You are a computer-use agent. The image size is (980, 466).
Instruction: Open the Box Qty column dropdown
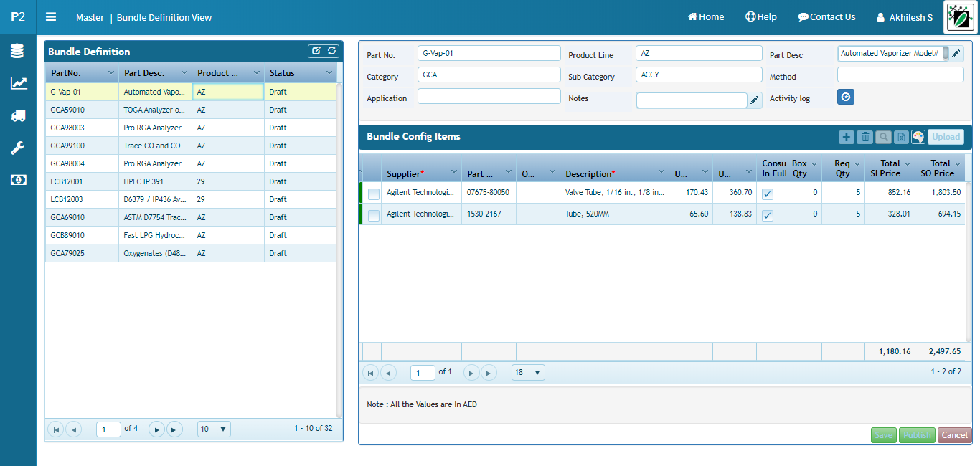pos(814,164)
